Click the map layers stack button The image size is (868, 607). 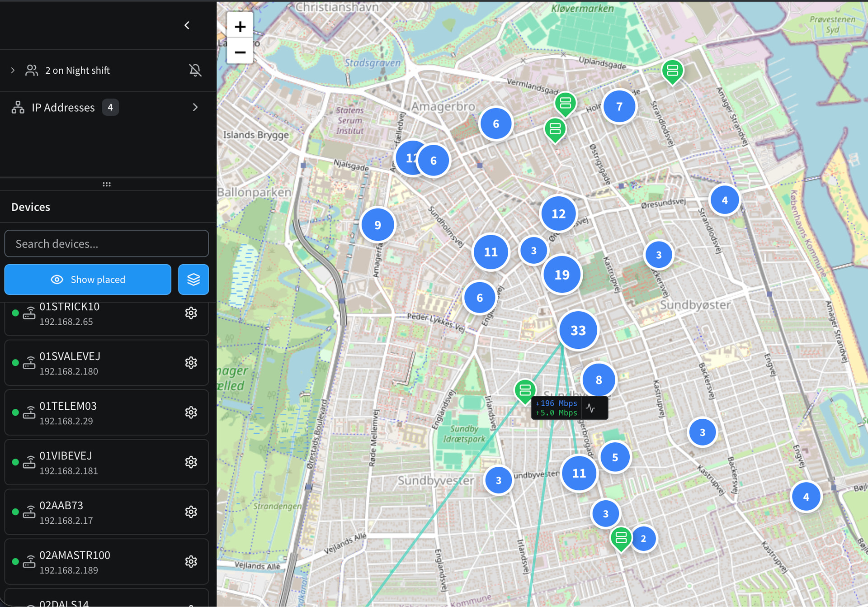click(193, 280)
